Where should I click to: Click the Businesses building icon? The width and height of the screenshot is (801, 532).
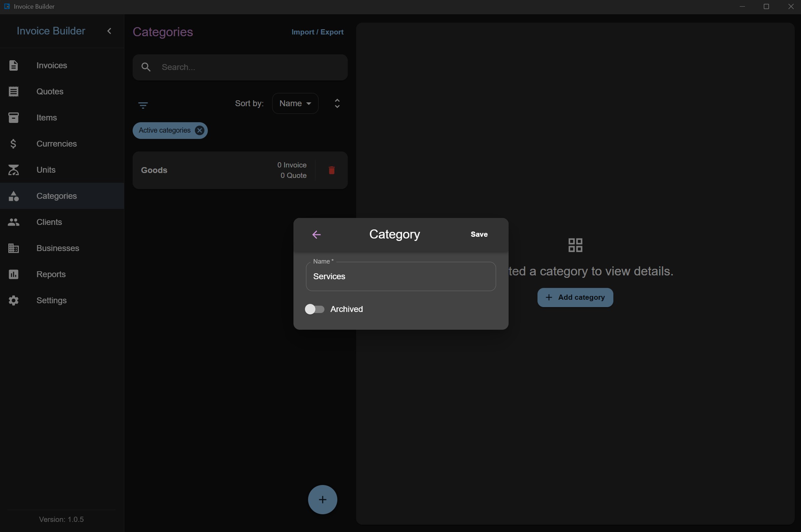tap(13, 248)
